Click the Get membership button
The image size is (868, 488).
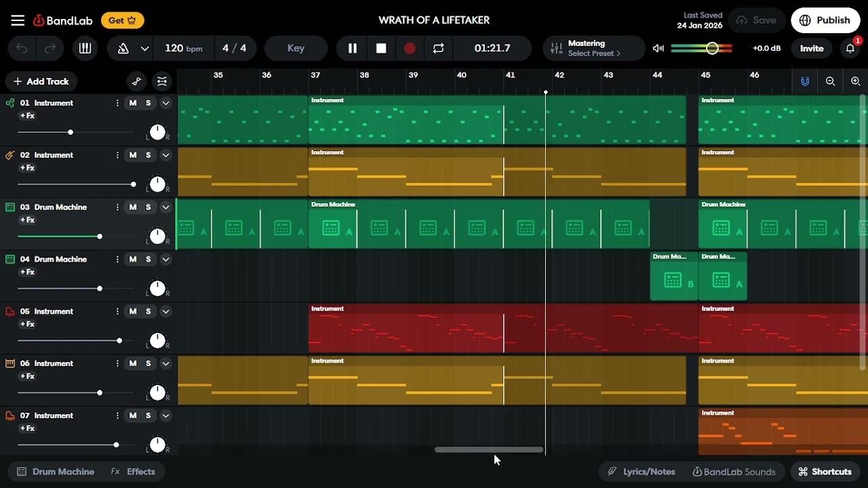tap(123, 20)
